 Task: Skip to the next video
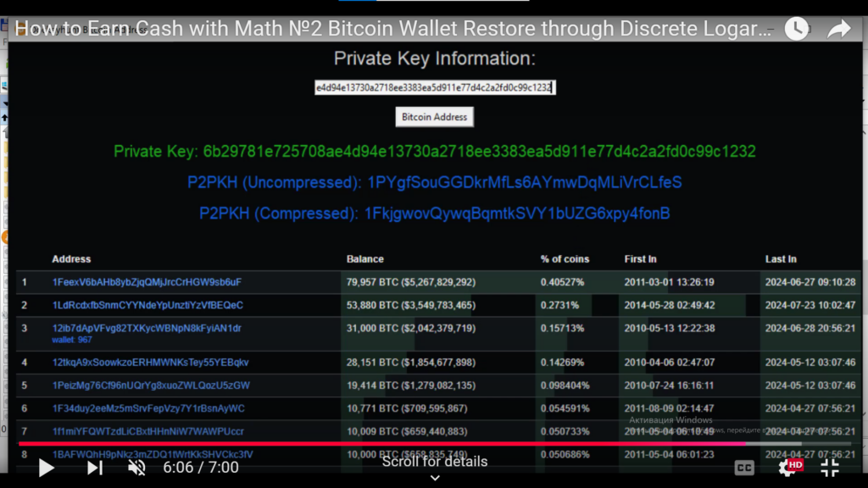click(95, 468)
